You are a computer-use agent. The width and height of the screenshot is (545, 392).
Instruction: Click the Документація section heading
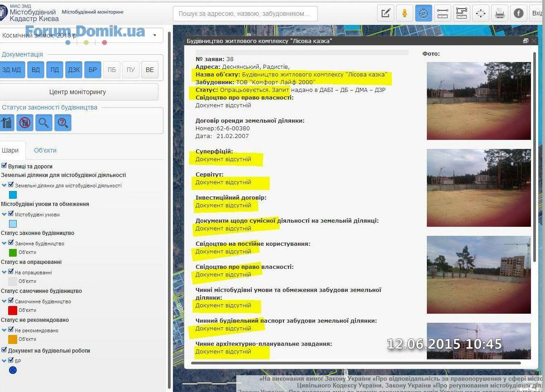pos(22,54)
